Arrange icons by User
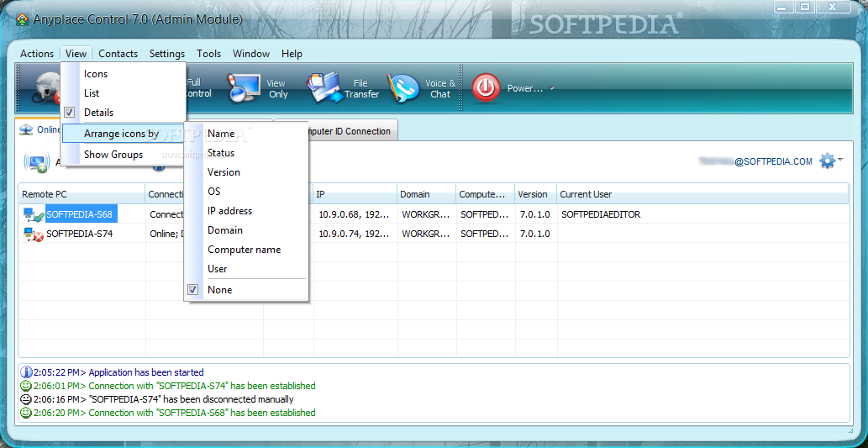Image resolution: width=868 pixels, height=448 pixels. (x=246, y=269)
